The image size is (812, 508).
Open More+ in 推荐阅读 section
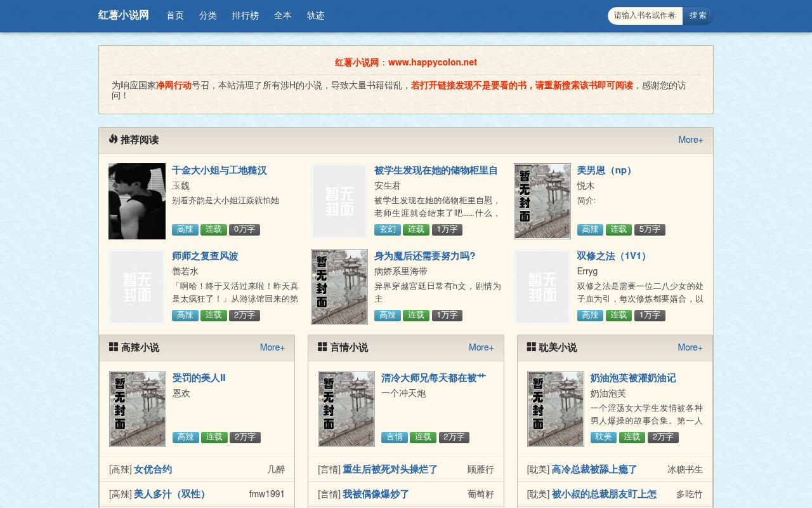[x=691, y=140]
